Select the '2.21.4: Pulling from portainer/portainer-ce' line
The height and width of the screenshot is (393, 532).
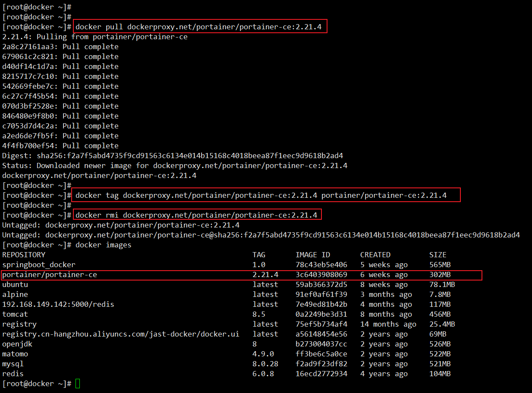point(95,37)
